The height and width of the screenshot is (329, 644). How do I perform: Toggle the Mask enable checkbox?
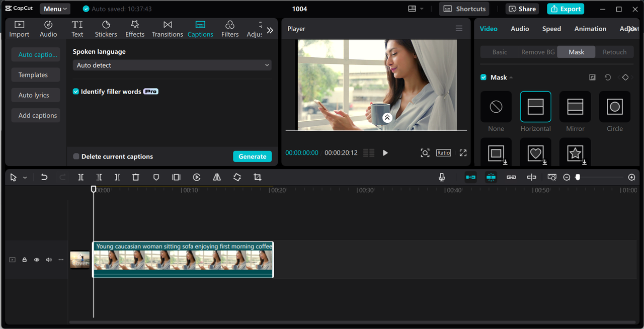(484, 77)
